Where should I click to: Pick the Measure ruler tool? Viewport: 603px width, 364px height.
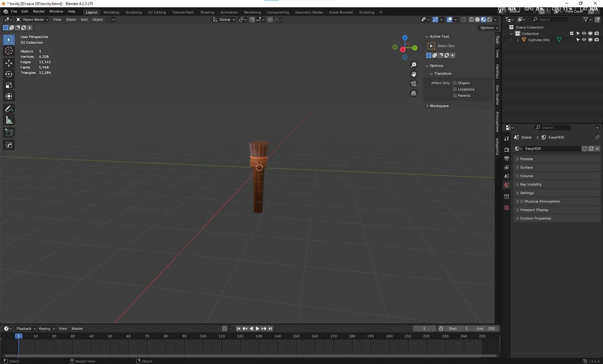tap(9, 120)
